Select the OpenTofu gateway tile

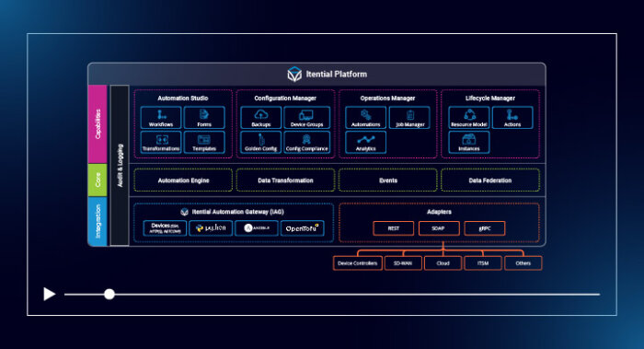[303, 228]
